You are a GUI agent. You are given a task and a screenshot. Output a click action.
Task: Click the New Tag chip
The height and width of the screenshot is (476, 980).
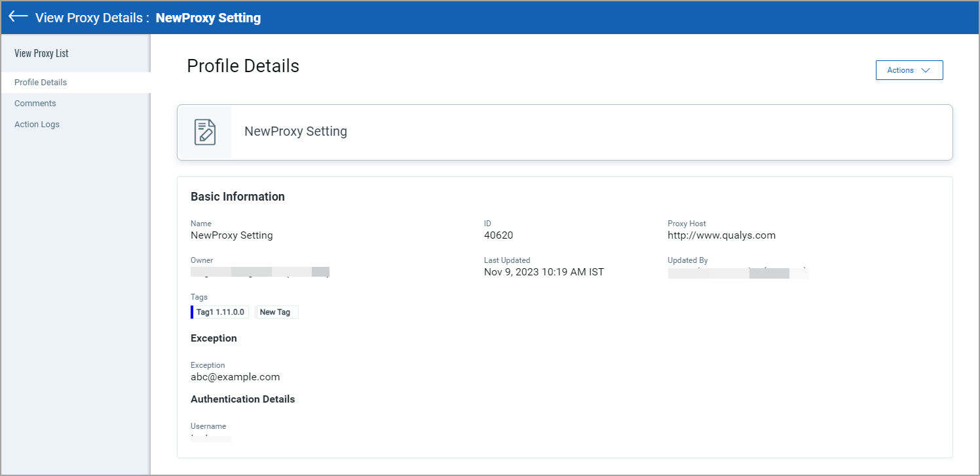click(276, 312)
